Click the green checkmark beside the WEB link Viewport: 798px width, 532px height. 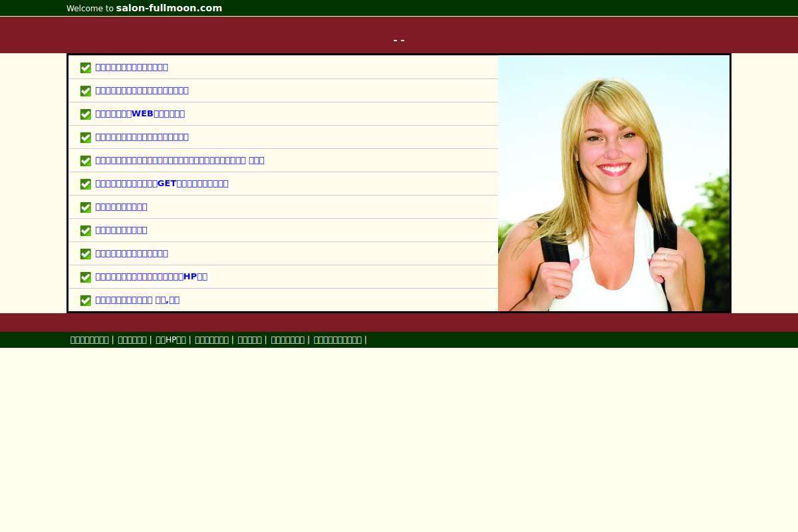tap(86, 114)
